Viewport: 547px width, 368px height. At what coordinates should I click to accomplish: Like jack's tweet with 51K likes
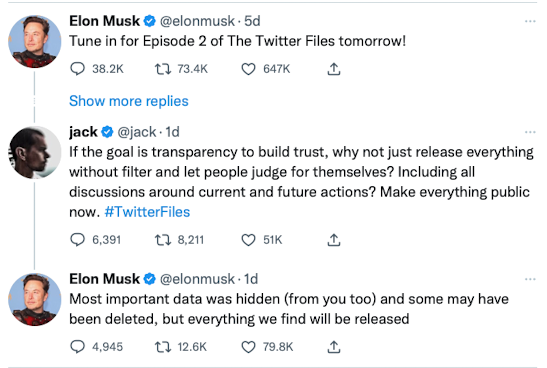[x=248, y=240]
